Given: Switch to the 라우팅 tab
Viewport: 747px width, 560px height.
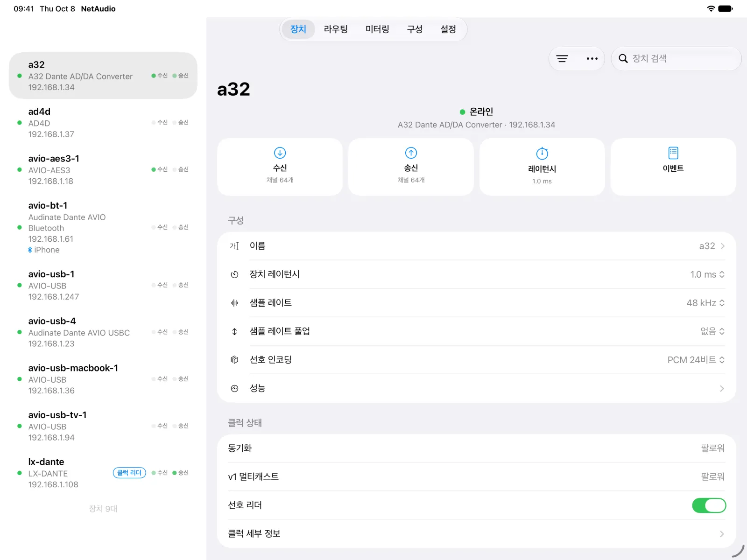Looking at the screenshot, I should (x=336, y=29).
